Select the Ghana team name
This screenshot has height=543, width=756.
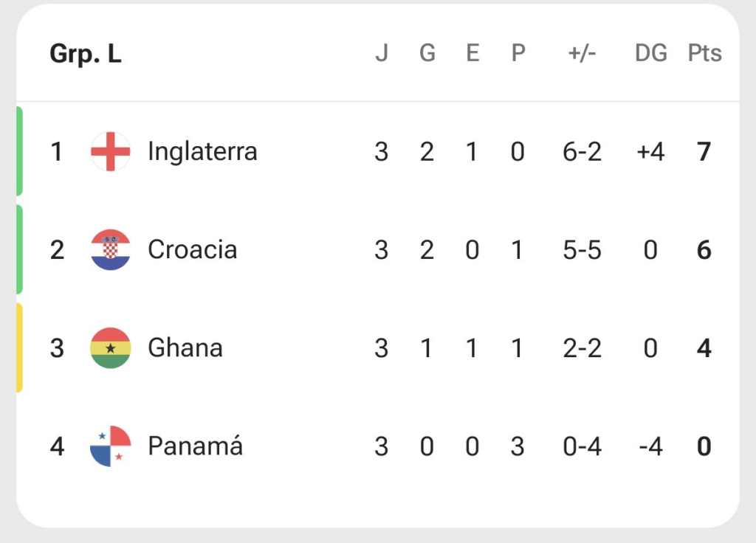[x=185, y=348]
